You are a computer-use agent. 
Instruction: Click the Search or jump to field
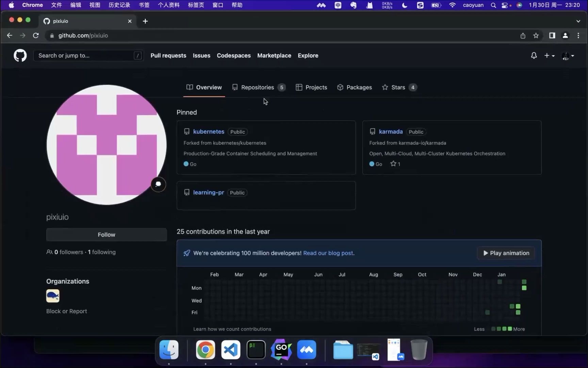(x=88, y=56)
